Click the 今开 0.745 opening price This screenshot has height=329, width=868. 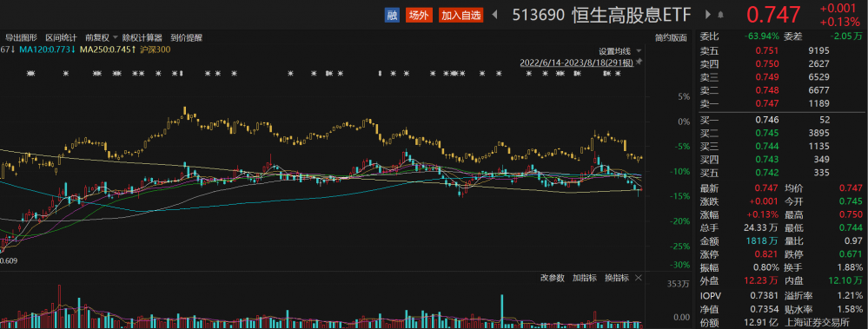coord(851,201)
